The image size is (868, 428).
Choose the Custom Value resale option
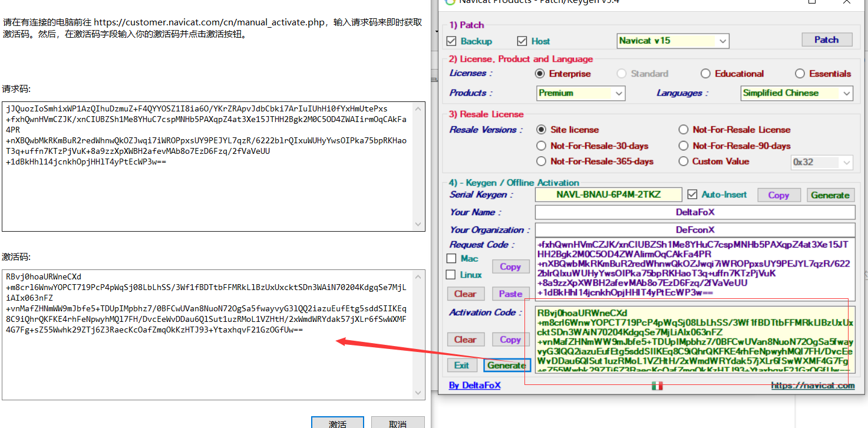click(683, 162)
